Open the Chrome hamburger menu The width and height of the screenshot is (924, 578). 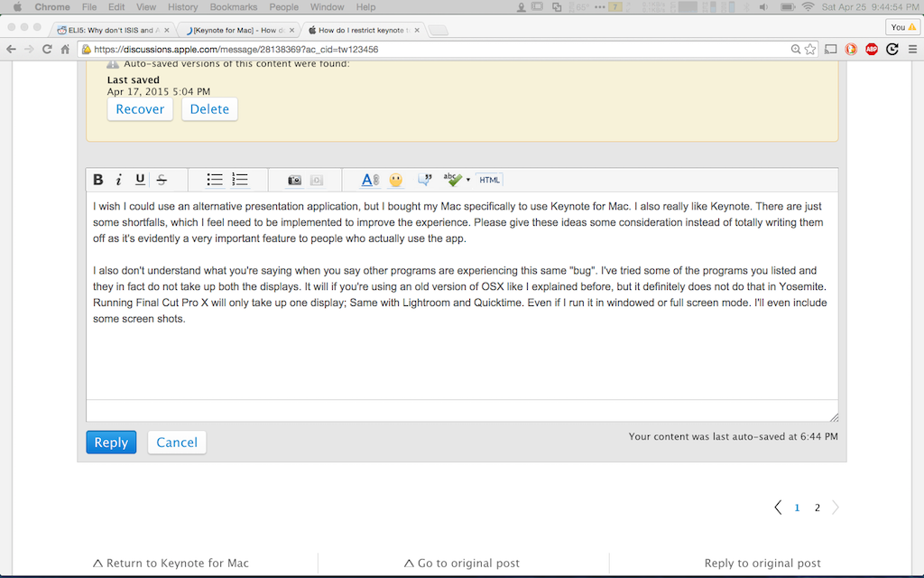tap(913, 50)
